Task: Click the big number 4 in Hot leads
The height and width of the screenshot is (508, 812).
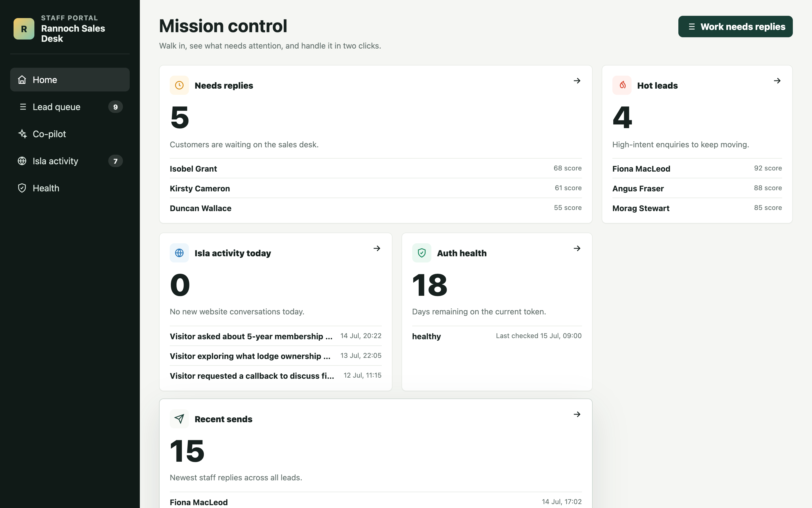Action: click(x=623, y=117)
